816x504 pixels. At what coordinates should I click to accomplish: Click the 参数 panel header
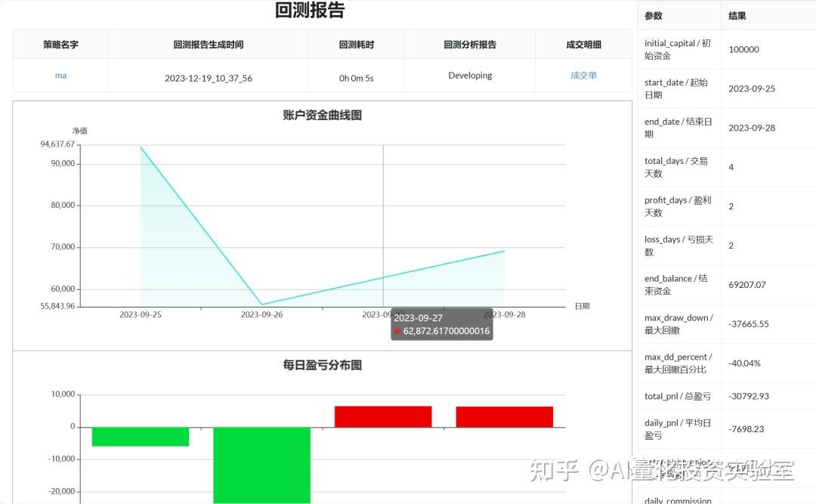pos(654,14)
